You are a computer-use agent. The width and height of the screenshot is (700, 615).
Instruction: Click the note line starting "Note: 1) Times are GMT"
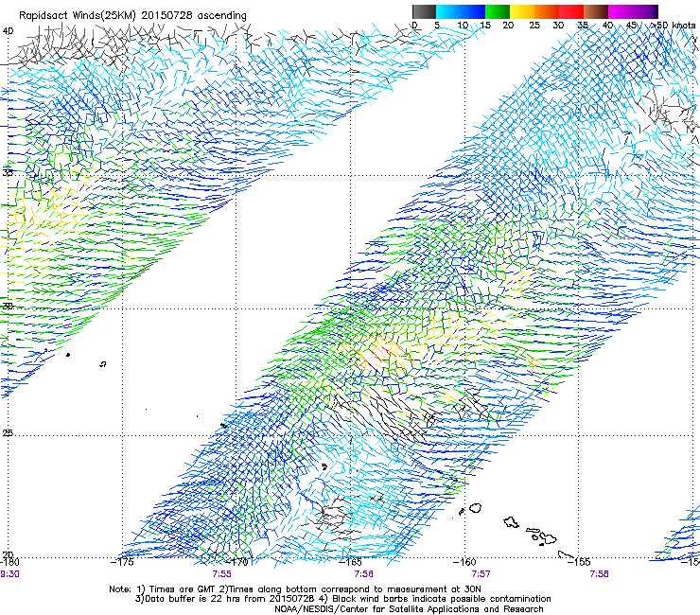click(295, 589)
